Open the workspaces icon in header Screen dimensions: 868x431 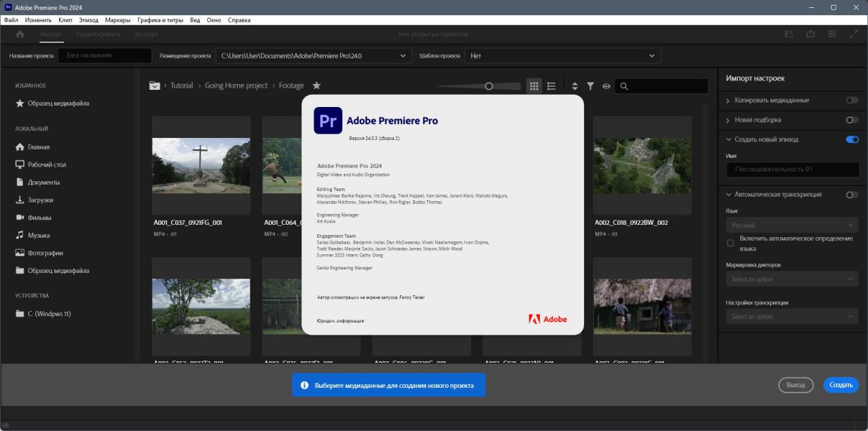click(x=789, y=34)
